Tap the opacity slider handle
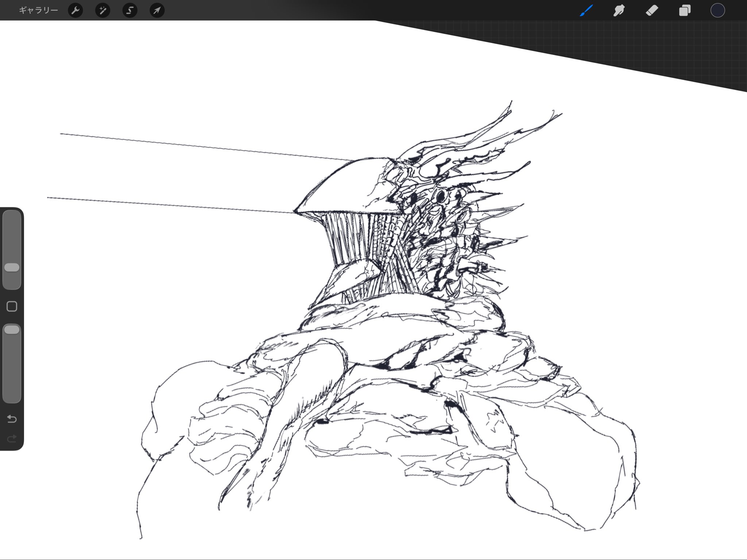747x560 pixels. (12, 330)
